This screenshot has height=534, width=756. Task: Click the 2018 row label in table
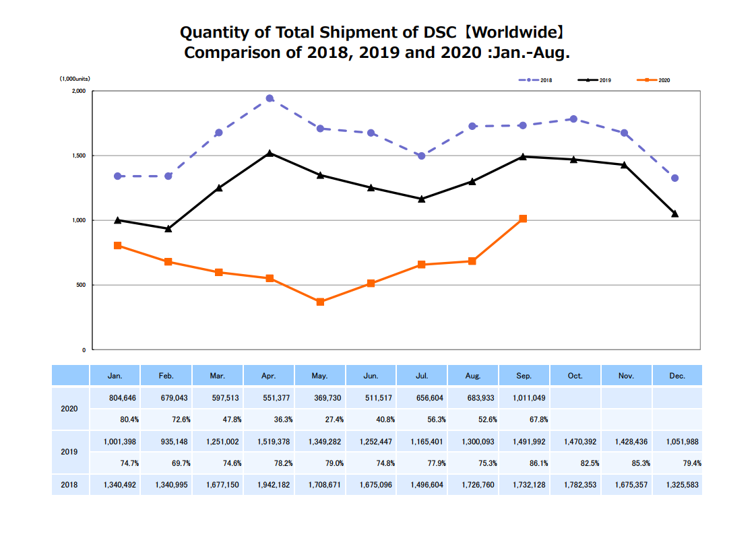pyautogui.click(x=69, y=485)
